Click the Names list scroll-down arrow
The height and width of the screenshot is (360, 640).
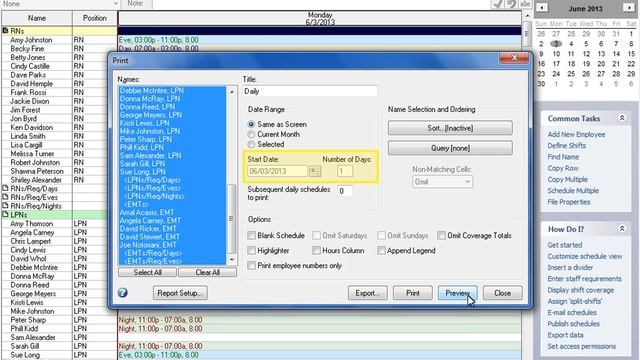[232, 260]
